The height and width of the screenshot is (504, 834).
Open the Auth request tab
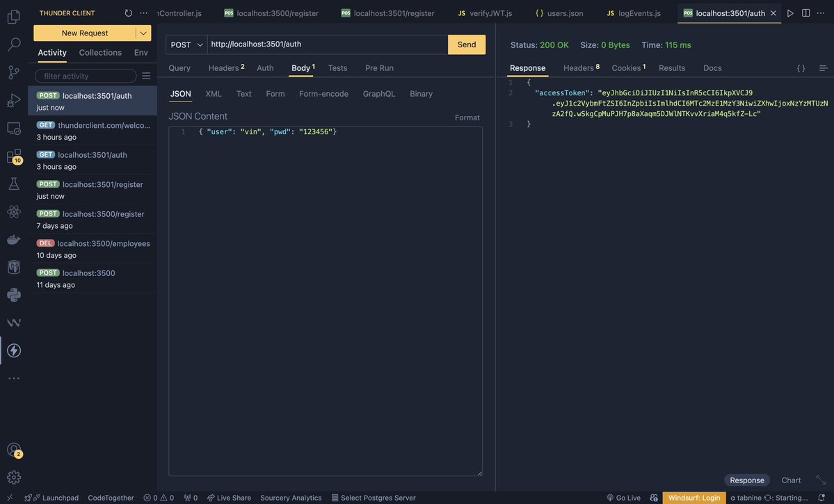point(265,68)
